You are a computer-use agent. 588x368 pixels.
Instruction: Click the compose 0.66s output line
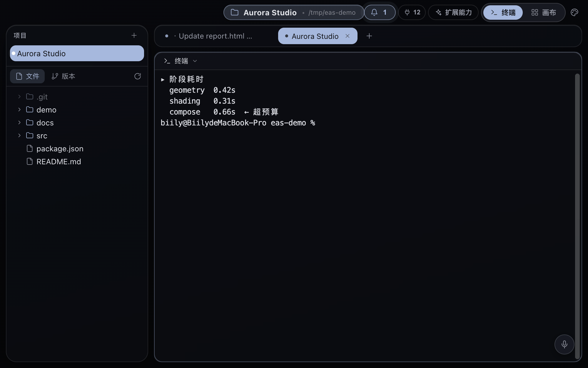tap(224, 112)
